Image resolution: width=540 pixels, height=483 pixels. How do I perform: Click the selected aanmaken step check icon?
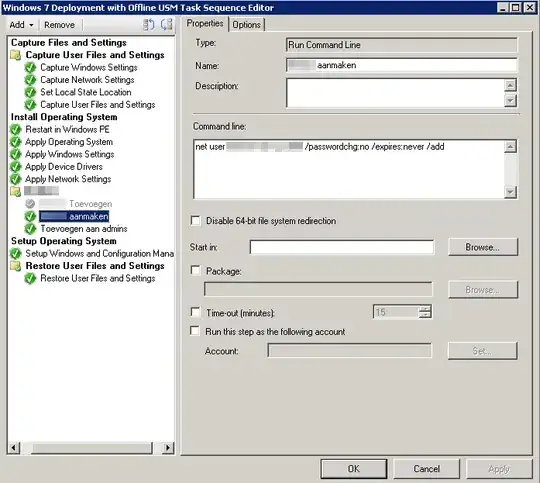(x=30, y=216)
